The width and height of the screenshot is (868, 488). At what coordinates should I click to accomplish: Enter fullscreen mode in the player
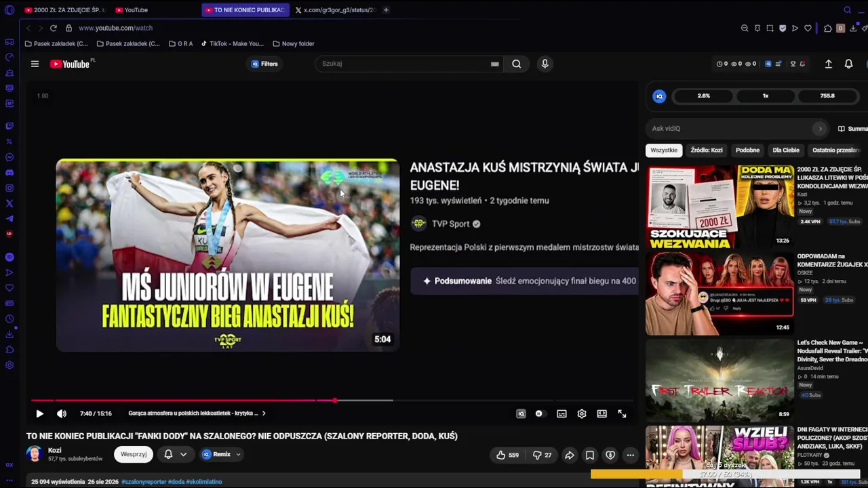pos(622,413)
